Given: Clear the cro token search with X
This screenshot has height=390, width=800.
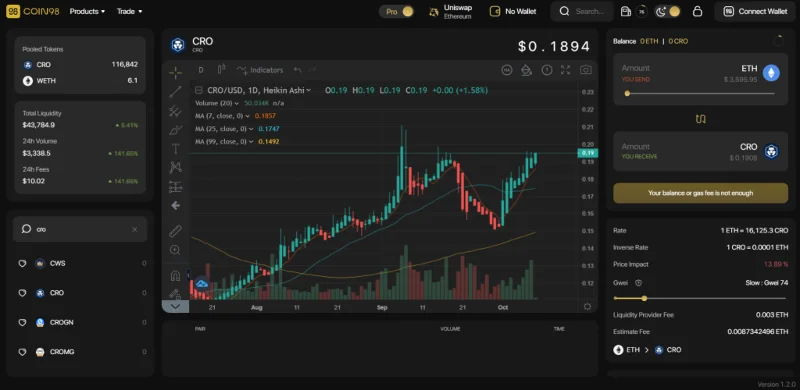Looking at the screenshot, I should [135, 230].
